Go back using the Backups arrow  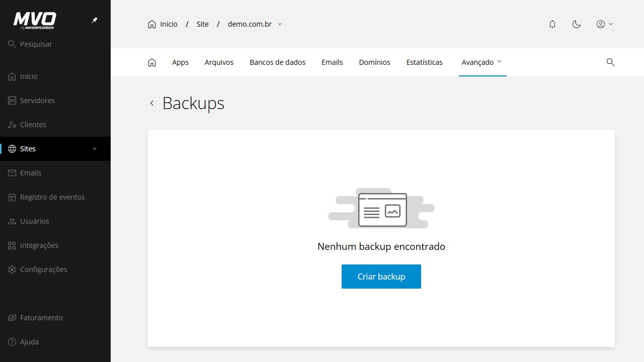pyautogui.click(x=152, y=103)
